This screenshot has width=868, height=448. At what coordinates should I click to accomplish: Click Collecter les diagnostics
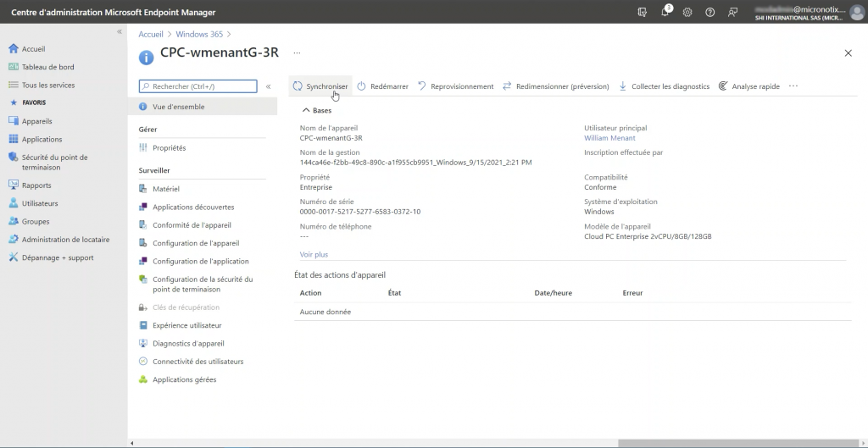[x=664, y=86]
